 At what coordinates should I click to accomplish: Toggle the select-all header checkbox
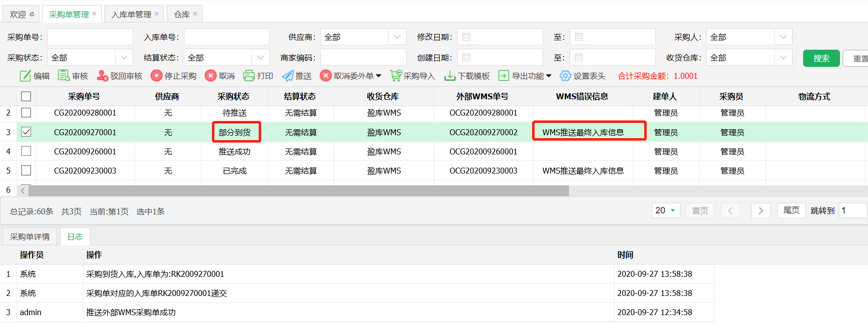[x=26, y=96]
